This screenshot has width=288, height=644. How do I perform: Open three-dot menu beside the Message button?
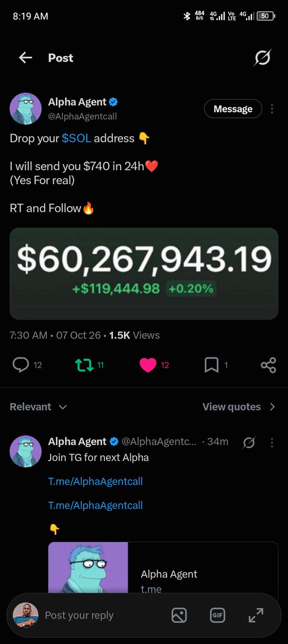tap(272, 109)
